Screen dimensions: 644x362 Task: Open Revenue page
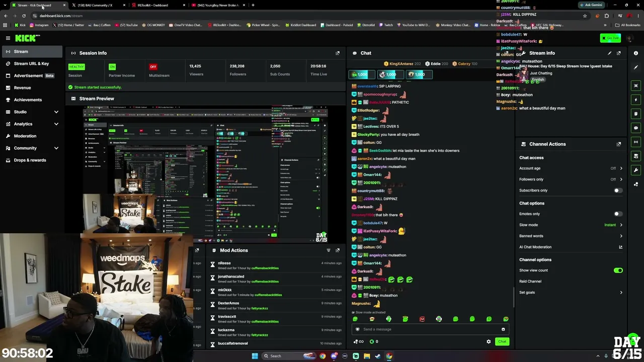click(x=32, y=87)
